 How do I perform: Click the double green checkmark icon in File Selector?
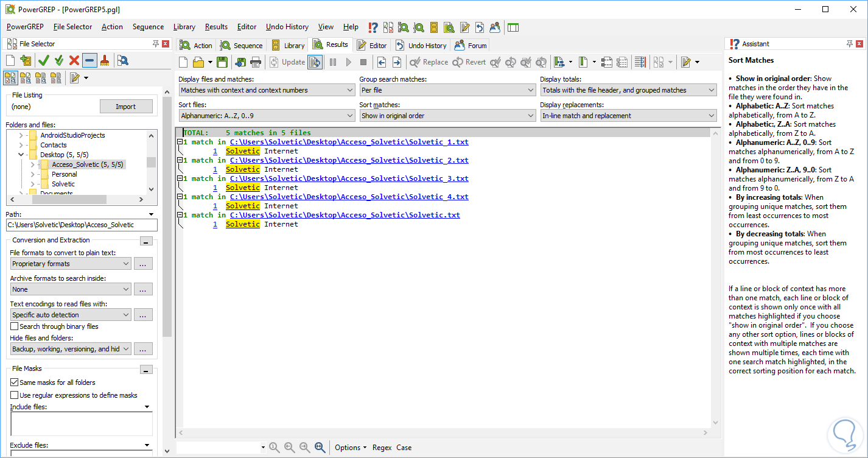tap(59, 60)
